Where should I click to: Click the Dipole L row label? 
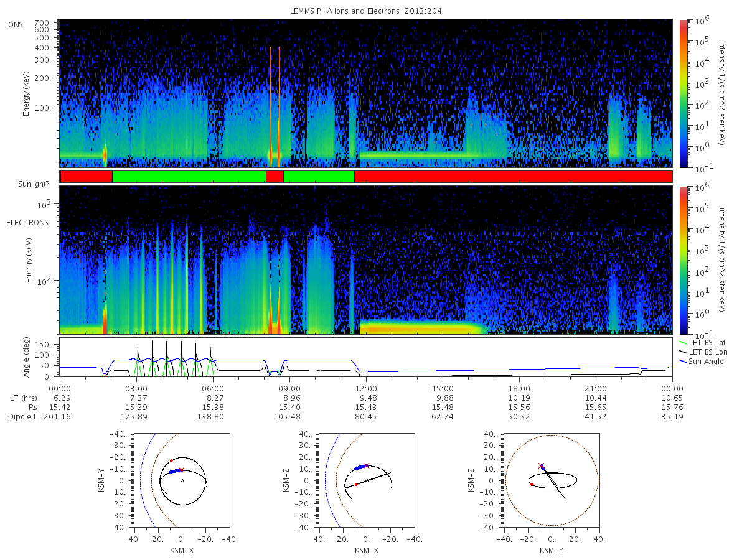pyautogui.click(x=22, y=417)
